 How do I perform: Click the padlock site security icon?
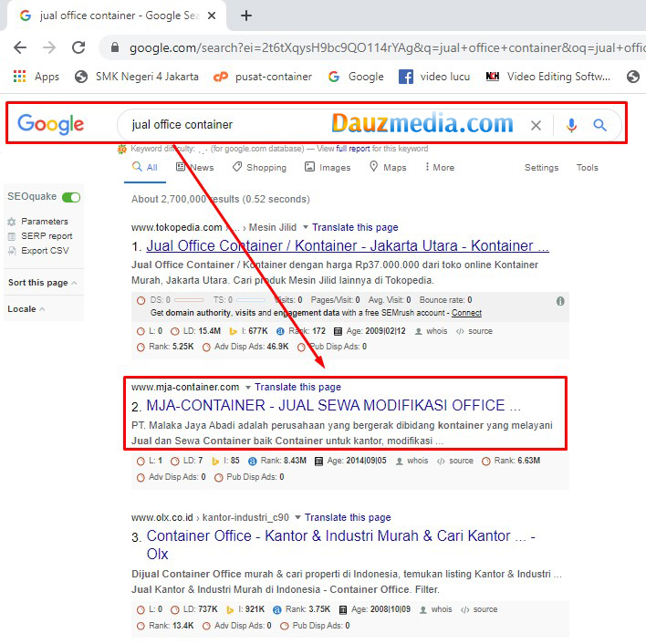click(x=115, y=47)
